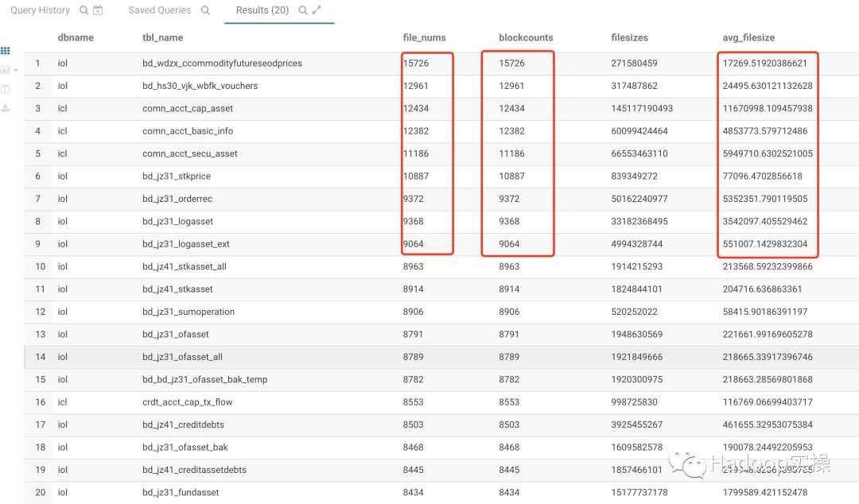Viewport: 859px width, 504px height.
Task: Open the chart type dropdown arrow
Action: tap(16, 71)
